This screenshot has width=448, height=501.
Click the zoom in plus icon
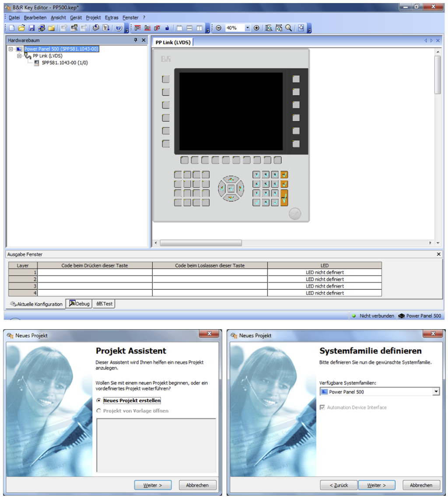tap(256, 28)
